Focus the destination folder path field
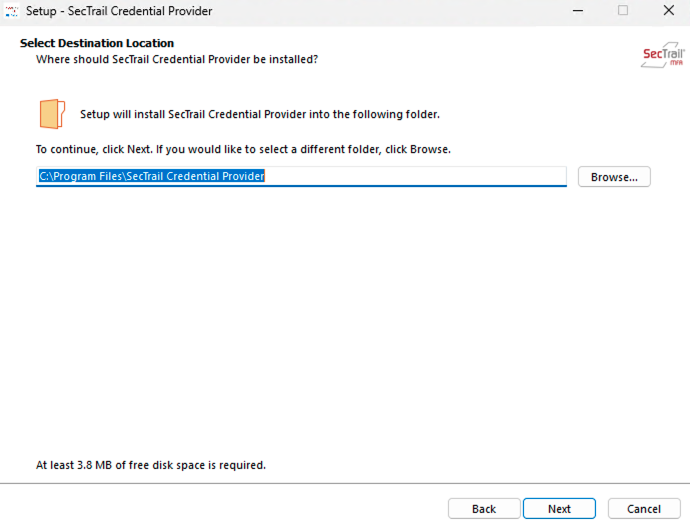Image resolution: width=690 pixels, height=525 pixels. (400, 177)
